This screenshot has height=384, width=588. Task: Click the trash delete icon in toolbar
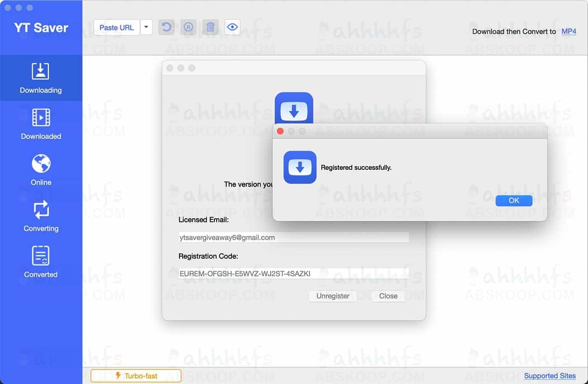coord(210,27)
